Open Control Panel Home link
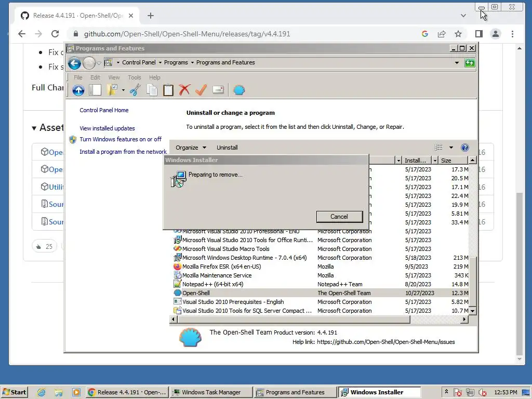This screenshot has width=532, height=399. click(x=104, y=110)
